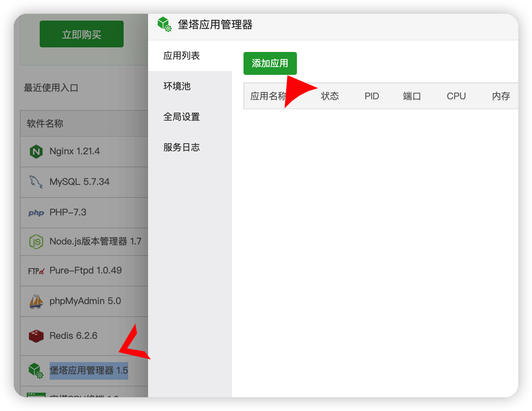Click the CPU column header
Screen dimensions: 532x411
point(456,96)
